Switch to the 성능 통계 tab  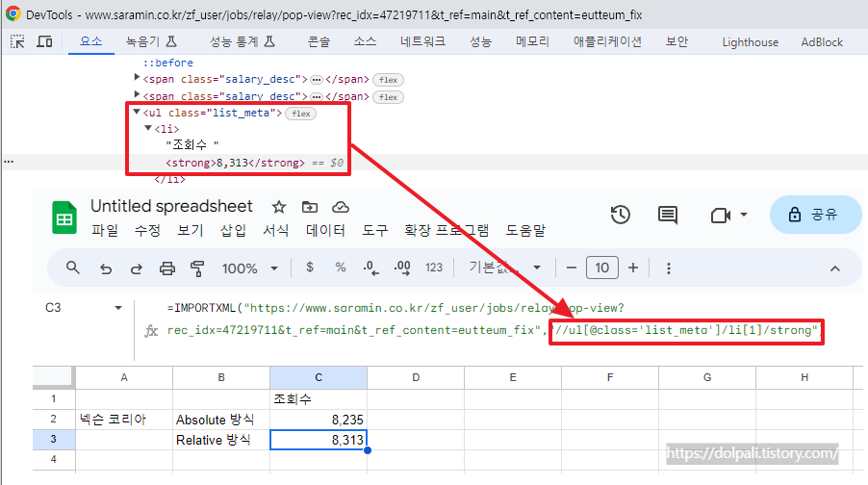(x=243, y=41)
